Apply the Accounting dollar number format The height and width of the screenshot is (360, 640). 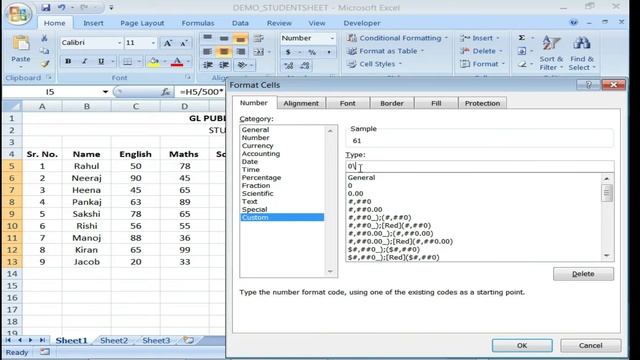(x=288, y=52)
